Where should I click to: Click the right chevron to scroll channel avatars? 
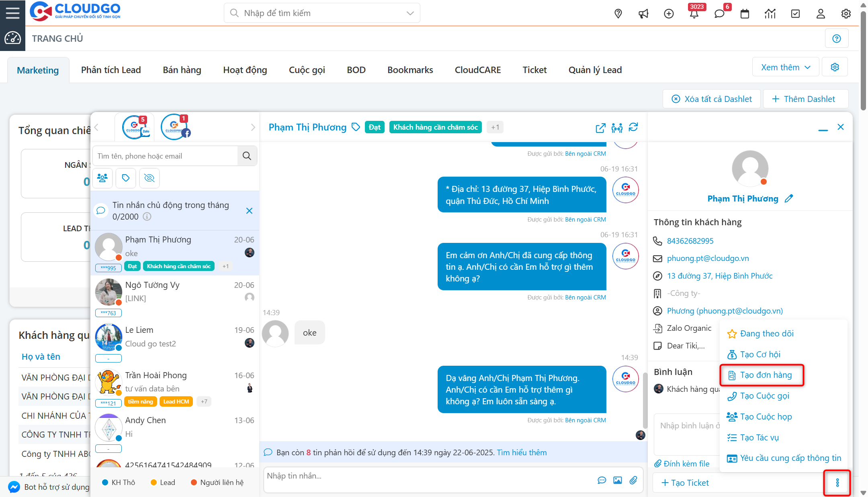(x=253, y=127)
